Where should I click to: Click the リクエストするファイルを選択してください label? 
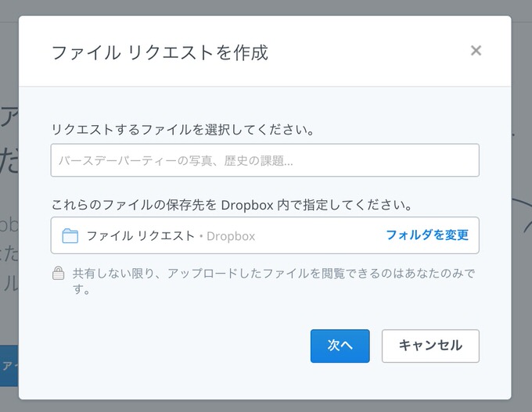point(182,130)
